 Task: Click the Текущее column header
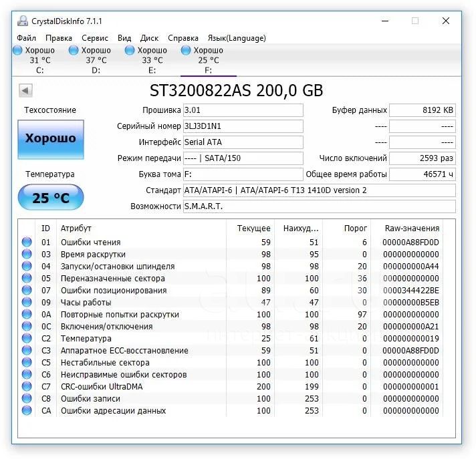251,228
